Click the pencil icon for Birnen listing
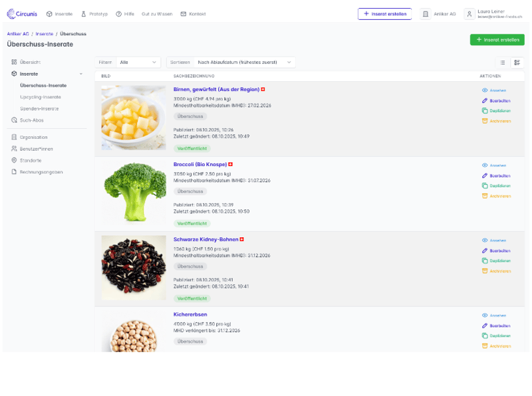 pos(485,100)
